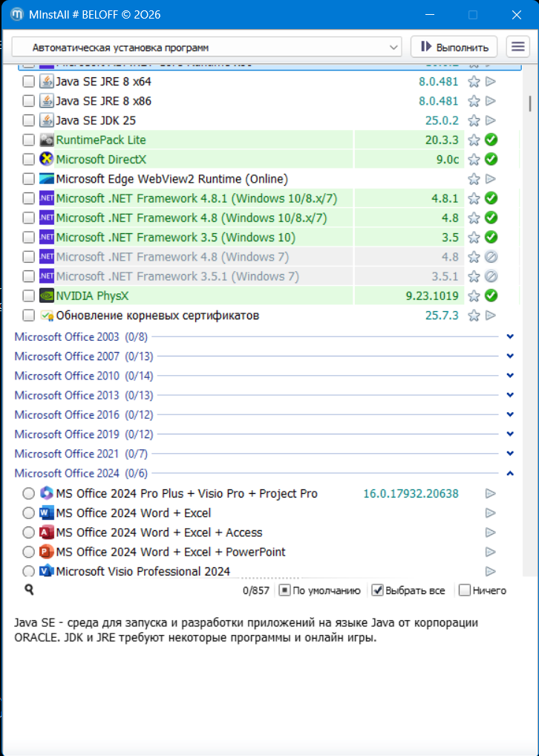The width and height of the screenshot is (539, 756).
Task: Expand the Microsoft Office 2019 group
Action: pos(511,434)
